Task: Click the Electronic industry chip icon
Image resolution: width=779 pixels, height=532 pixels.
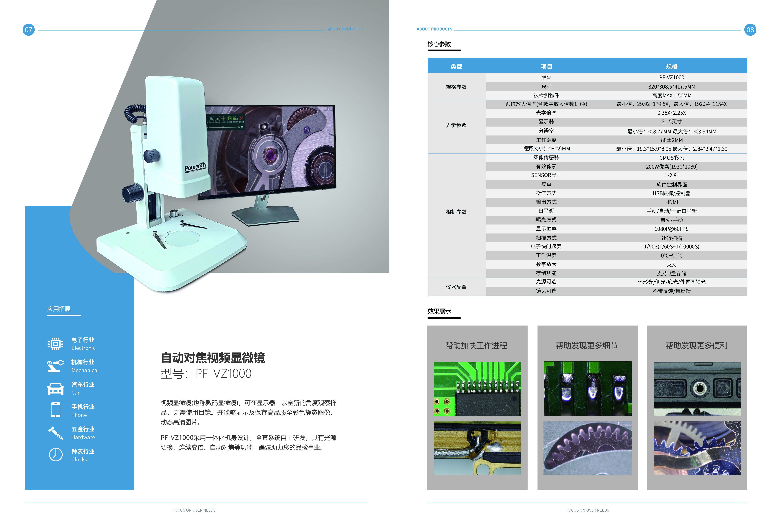Action: tap(55, 344)
